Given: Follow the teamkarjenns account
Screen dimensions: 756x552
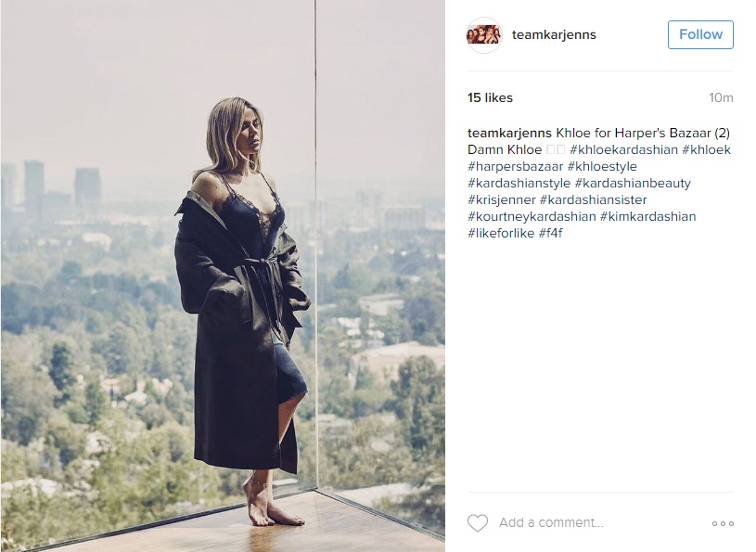Looking at the screenshot, I should tap(700, 34).
